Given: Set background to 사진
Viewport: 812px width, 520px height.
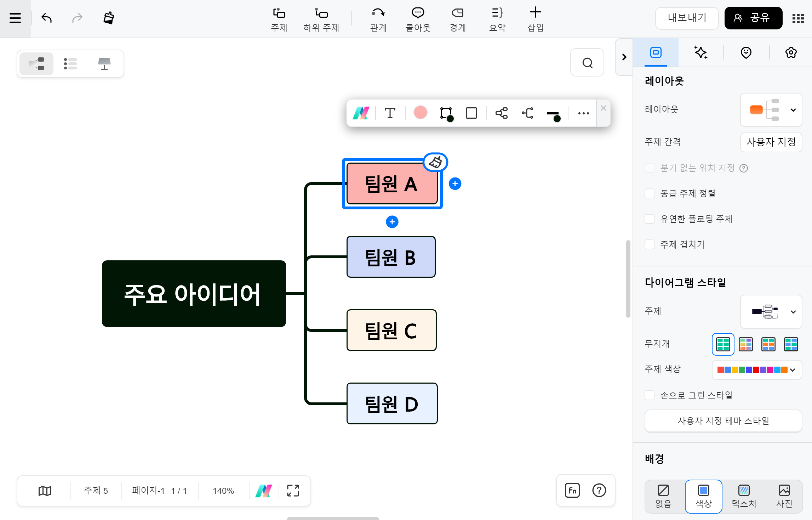Looking at the screenshot, I should (x=784, y=497).
